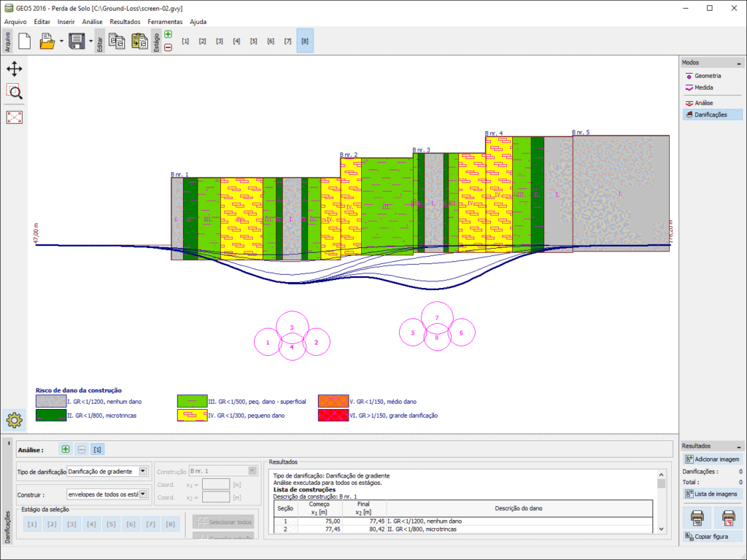Click Copiar figura button
Screen dimensions: 747x560
point(712,537)
